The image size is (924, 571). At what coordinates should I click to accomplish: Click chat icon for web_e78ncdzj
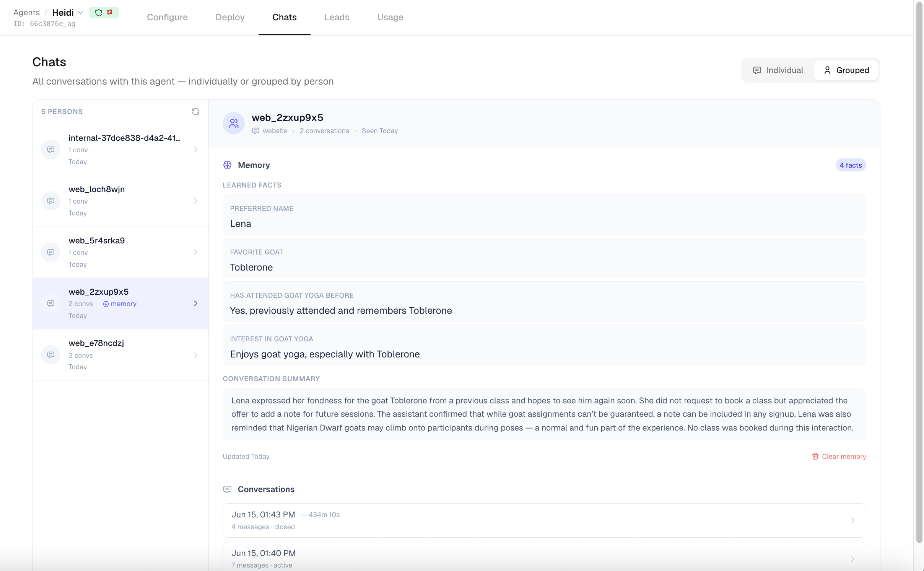tap(50, 355)
